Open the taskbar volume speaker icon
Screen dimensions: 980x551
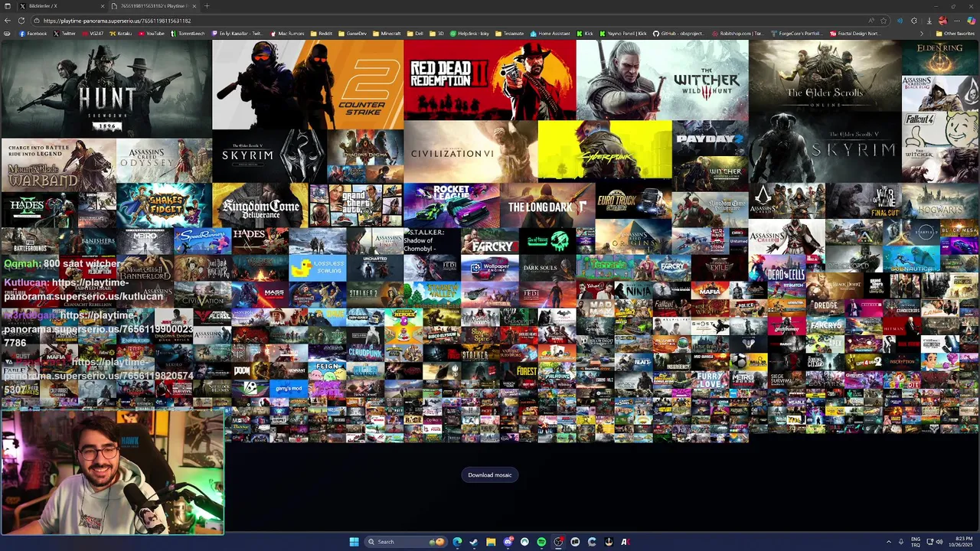point(939,542)
